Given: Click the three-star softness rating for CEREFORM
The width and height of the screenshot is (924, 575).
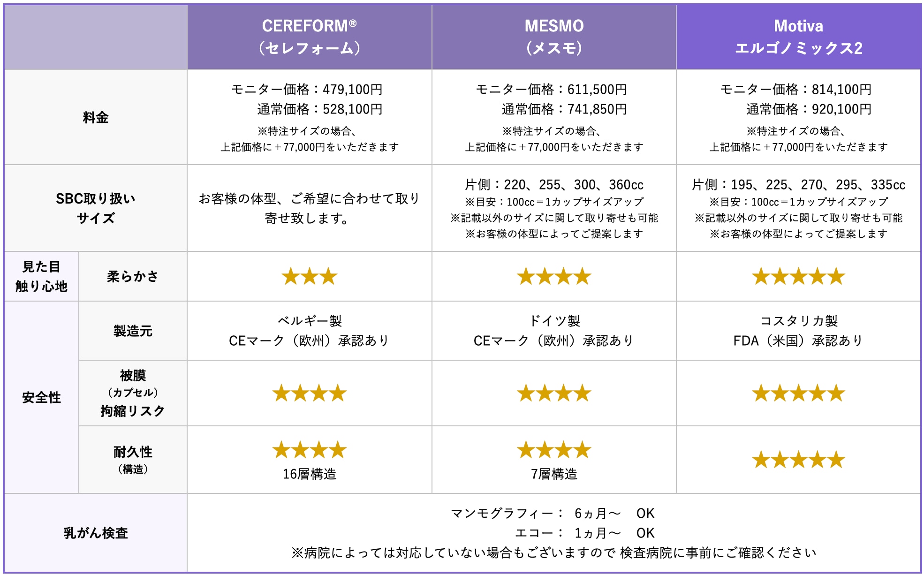Looking at the screenshot, I should (310, 276).
